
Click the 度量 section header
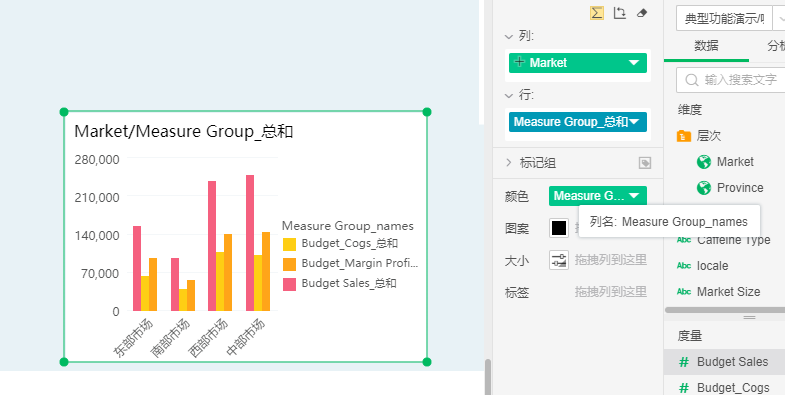tap(690, 336)
